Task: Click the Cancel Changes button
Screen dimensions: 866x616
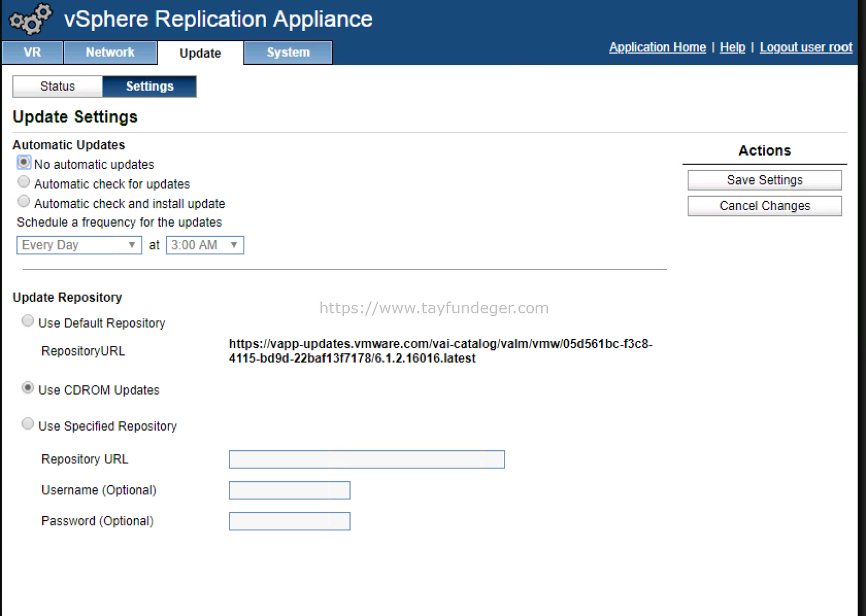Action: [764, 206]
